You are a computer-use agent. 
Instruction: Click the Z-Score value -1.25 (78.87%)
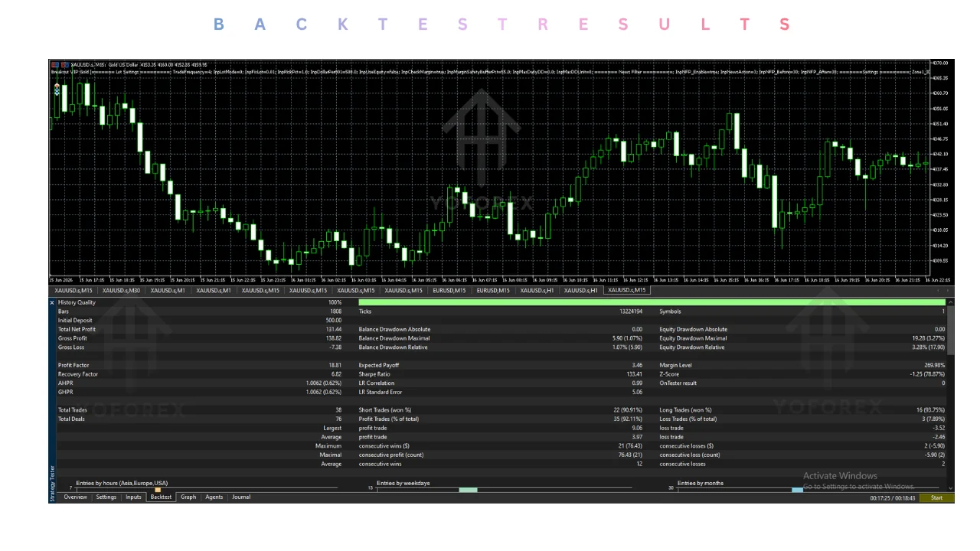(926, 374)
